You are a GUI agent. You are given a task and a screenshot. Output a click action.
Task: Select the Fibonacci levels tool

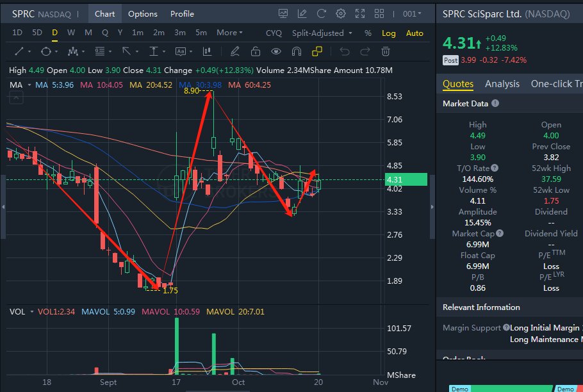(100, 51)
